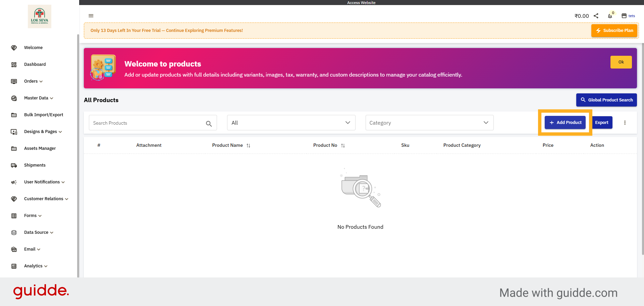Image resolution: width=644 pixels, height=306 pixels.
Task: Open the Category filter dropdown
Action: pyautogui.click(x=429, y=123)
